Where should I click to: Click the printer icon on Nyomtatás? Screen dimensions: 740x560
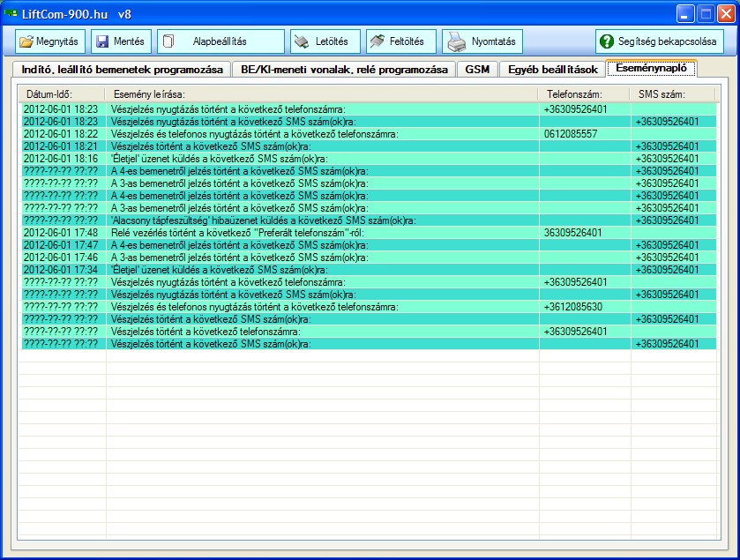(456, 41)
